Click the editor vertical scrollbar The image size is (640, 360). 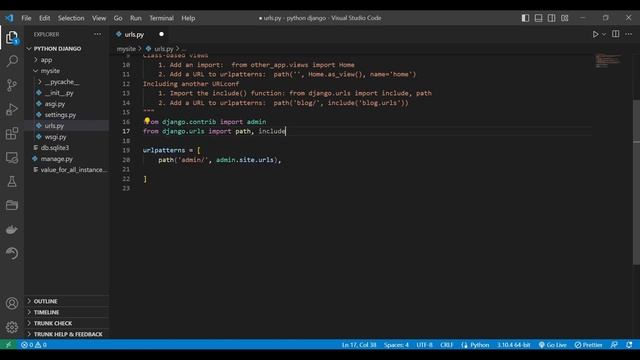[636, 182]
